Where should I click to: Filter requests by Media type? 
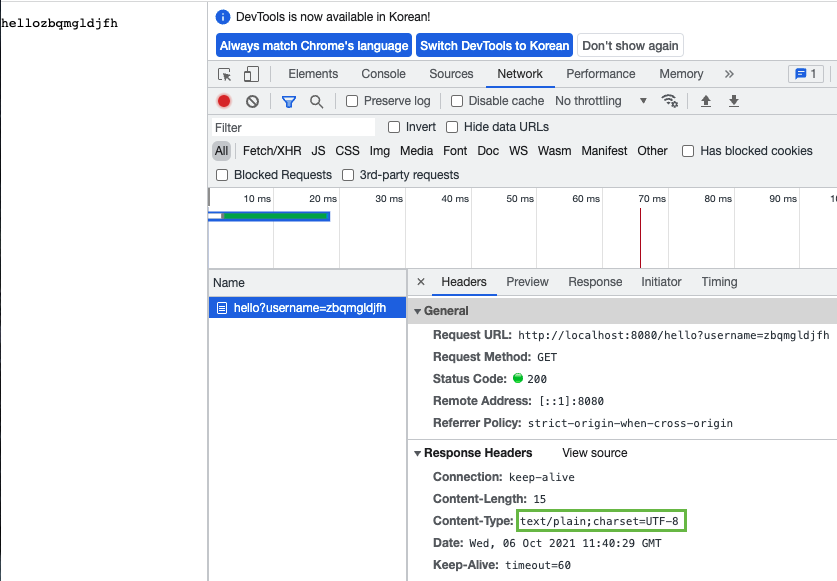point(416,151)
